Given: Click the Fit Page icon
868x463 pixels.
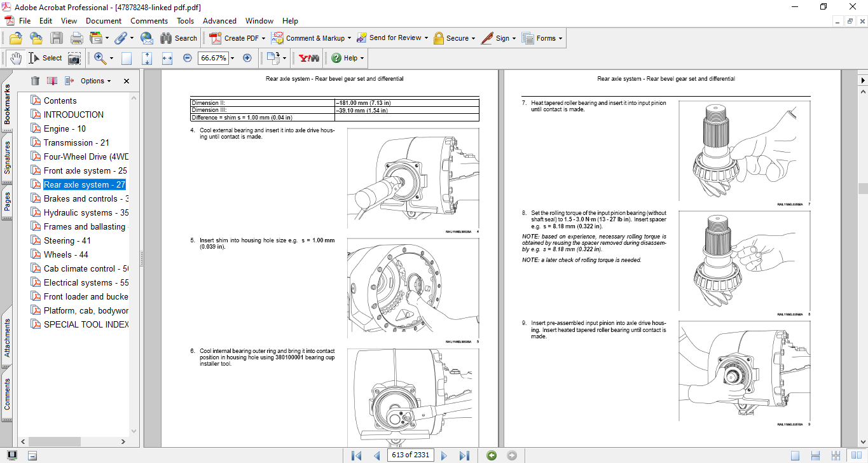Looking at the screenshot, I should 147,58.
